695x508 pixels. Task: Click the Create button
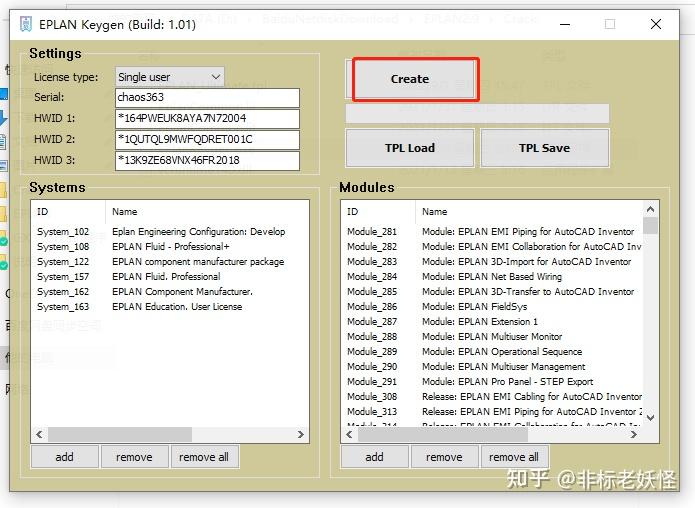pyautogui.click(x=410, y=79)
